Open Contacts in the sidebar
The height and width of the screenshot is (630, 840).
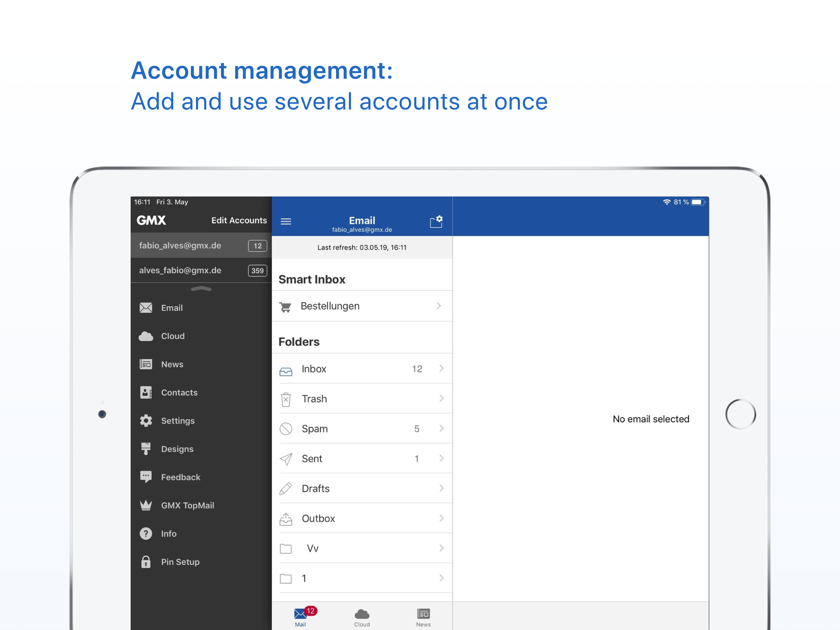point(179,393)
